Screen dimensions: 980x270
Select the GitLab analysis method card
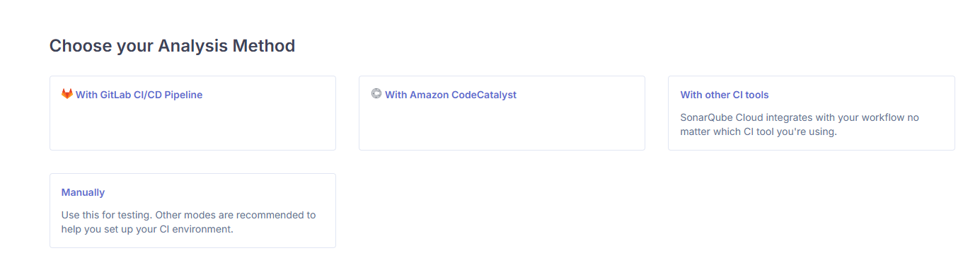pos(192,113)
